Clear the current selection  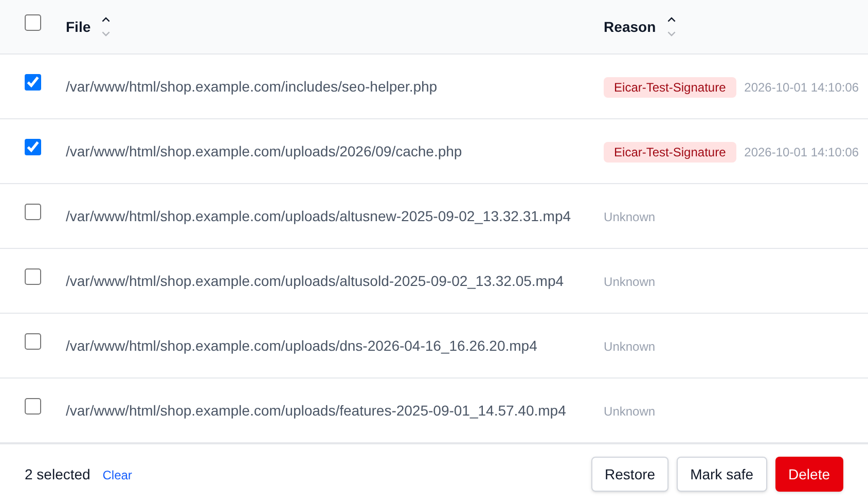pyautogui.click(x=117, y=475)
